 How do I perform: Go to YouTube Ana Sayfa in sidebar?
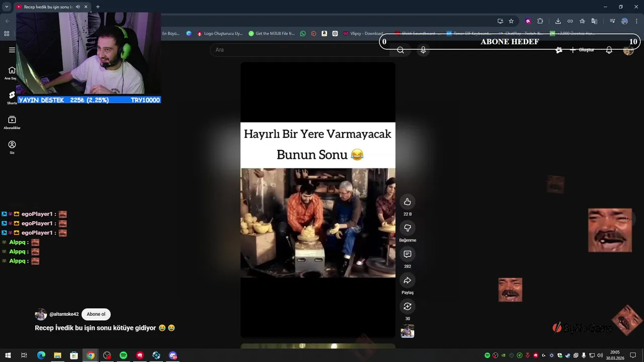tap(12, 73)
